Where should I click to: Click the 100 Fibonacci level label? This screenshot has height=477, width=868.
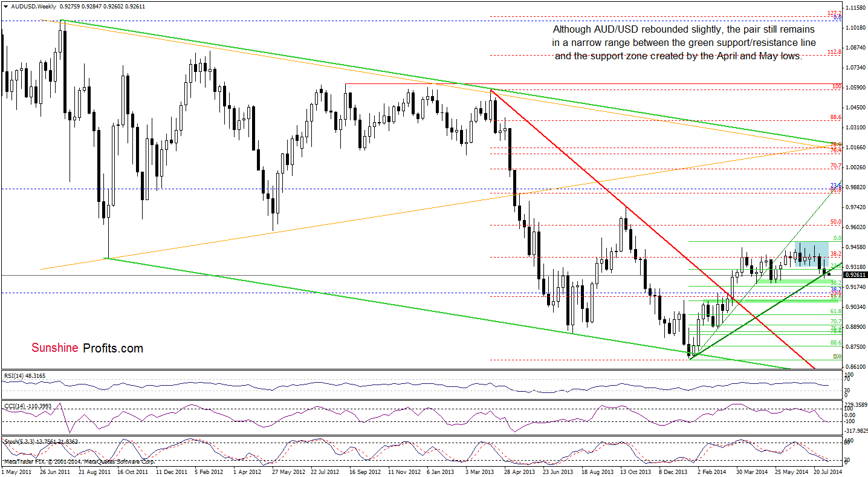pyautogui.click(x=837, y=86)
